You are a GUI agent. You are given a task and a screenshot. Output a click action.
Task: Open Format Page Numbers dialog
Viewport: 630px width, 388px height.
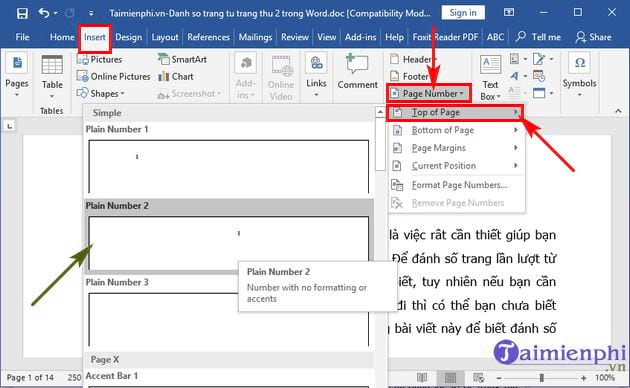456,185
